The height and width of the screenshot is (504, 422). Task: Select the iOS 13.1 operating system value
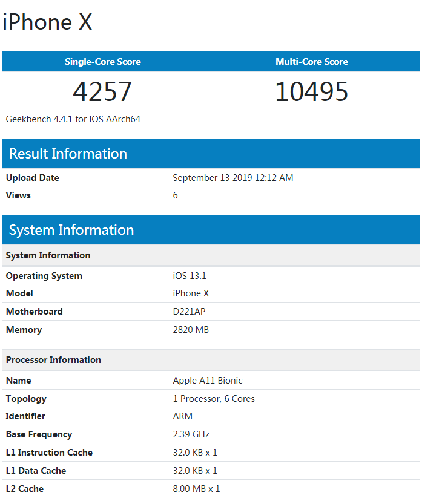190,276
